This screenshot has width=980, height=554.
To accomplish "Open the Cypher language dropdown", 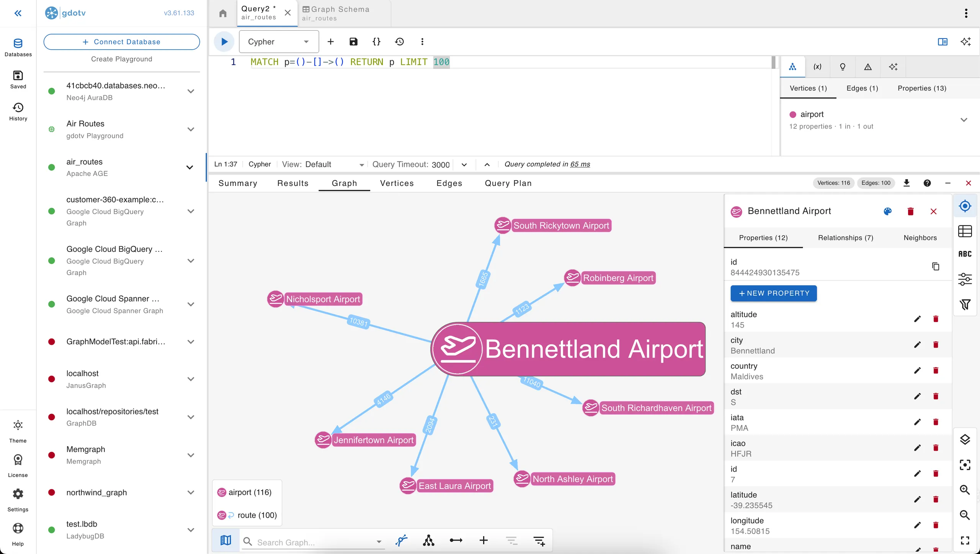I will coord(279,42).
